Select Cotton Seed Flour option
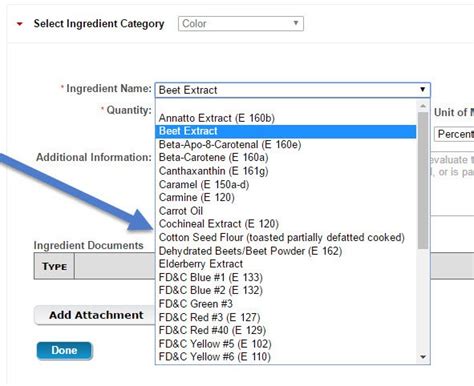The height and width of the screenshot is (386, 474). click(x=286, y=237)
